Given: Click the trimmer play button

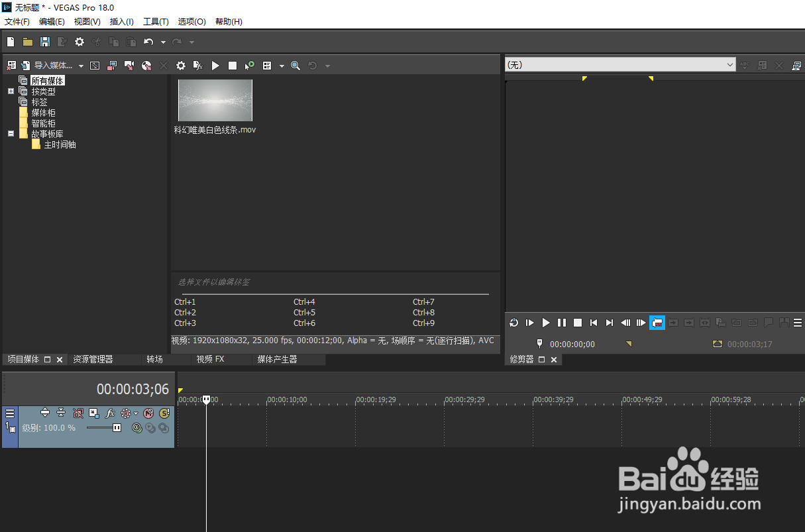Looking at the screenshot, I should pyautogui.click(x=546, y=323).
